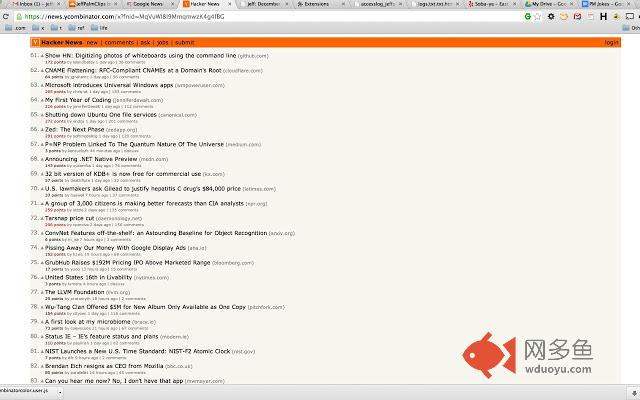The height and width of the screenshot is (400, 640).
Task: Open 'A group of 3,000 citizens' story
Action: pos(144,203)
